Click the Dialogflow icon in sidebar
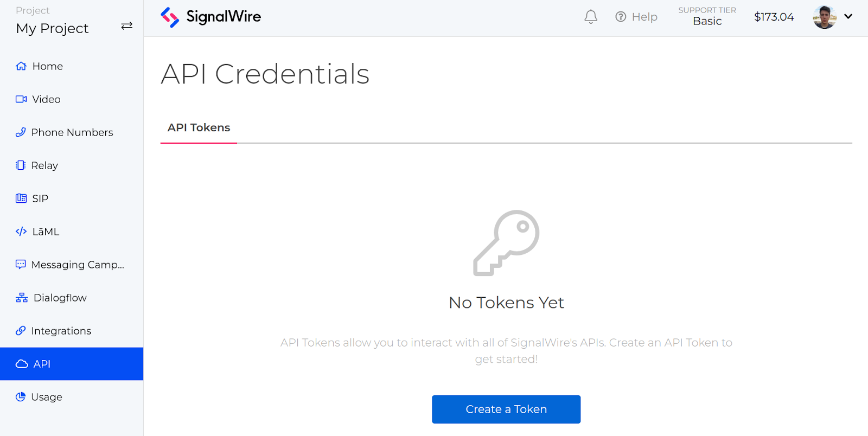The image size is (868, 436). (22, 298)
